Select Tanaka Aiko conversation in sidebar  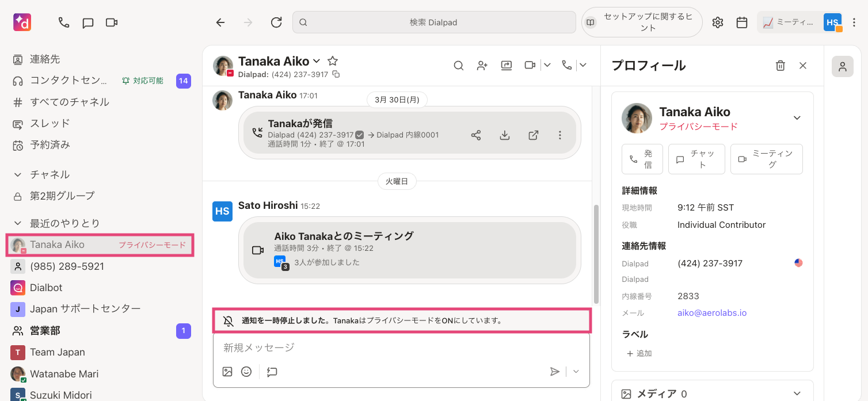[100, 245]
